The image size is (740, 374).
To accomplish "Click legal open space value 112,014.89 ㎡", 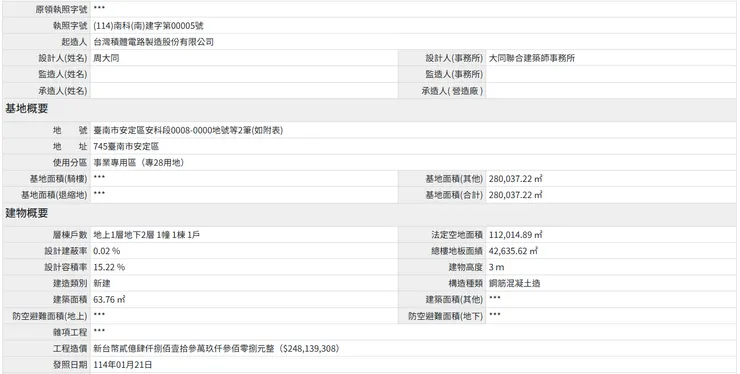I will [515, 235].
